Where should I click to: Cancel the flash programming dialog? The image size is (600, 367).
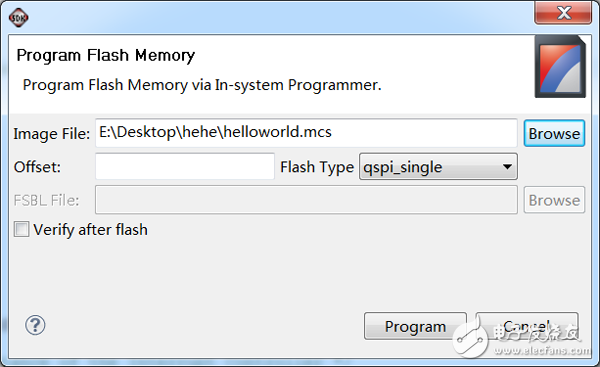(x=527, y=326)
